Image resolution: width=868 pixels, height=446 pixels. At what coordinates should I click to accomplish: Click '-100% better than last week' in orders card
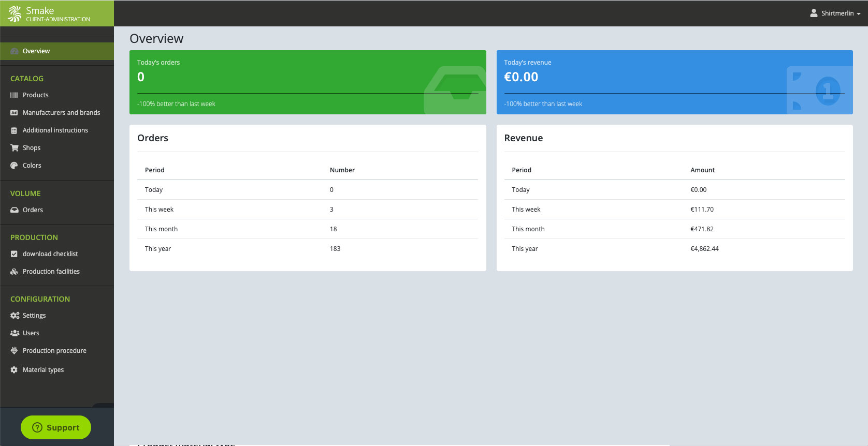point(176,104)
